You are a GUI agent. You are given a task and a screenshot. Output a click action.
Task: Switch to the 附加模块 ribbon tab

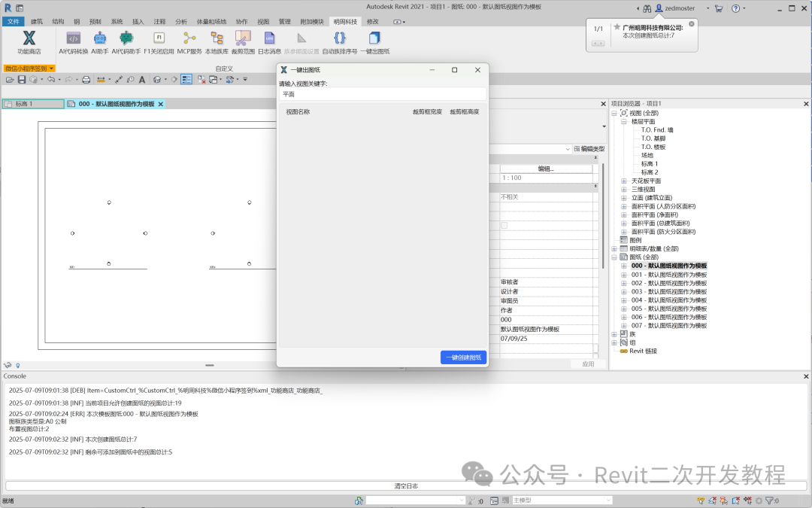[312, 22]
